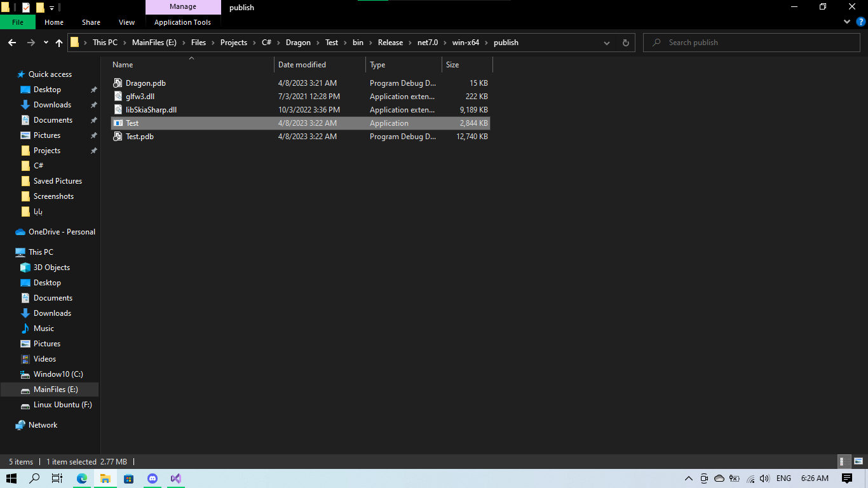Click Dragon in the address path

[x=298, y=43]
